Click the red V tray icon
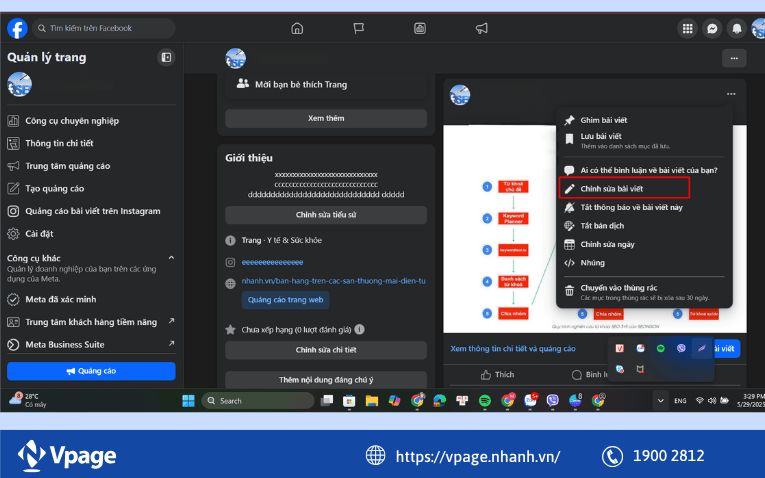765x478 pixels. [x=620, y=348]
